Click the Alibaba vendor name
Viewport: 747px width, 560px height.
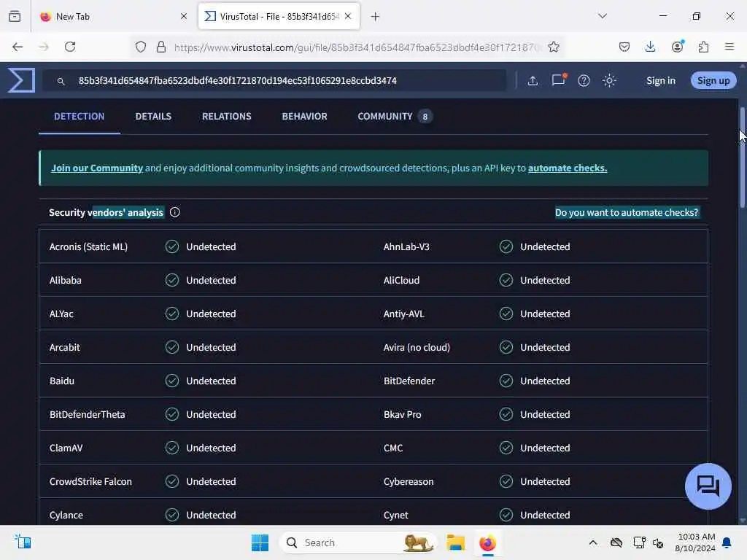[65, 280]
